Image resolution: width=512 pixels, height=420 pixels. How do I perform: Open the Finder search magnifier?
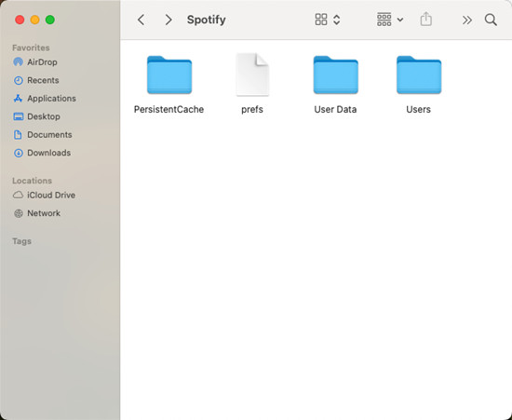coord(491,20)
